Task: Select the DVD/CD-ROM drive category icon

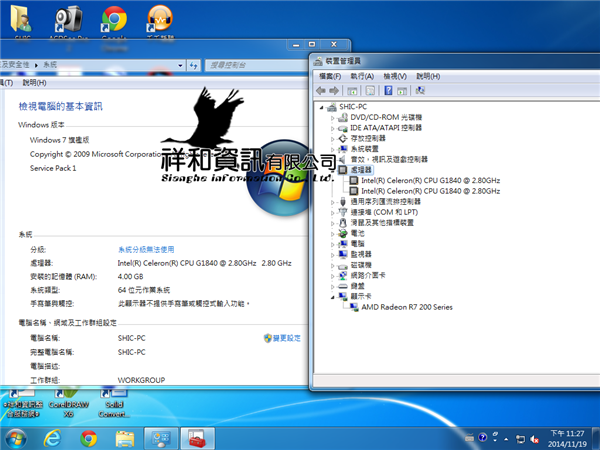Action: (x=343, y=117)
